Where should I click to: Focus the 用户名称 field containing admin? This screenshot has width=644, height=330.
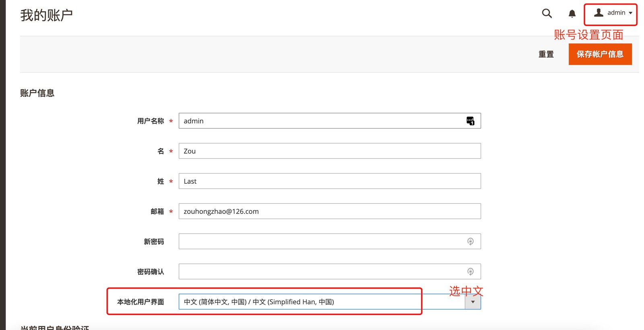click(x=321, y=121)
